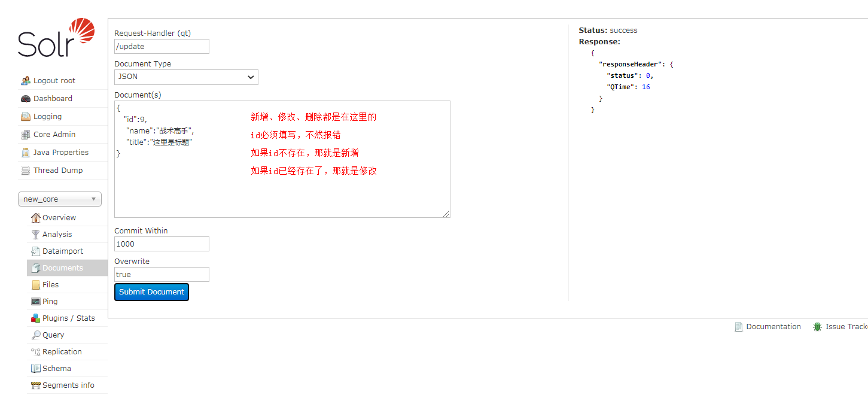Viewport: 868px width, 404px height.
Task: Click the Logout root user icon
Action: [26, 81]
